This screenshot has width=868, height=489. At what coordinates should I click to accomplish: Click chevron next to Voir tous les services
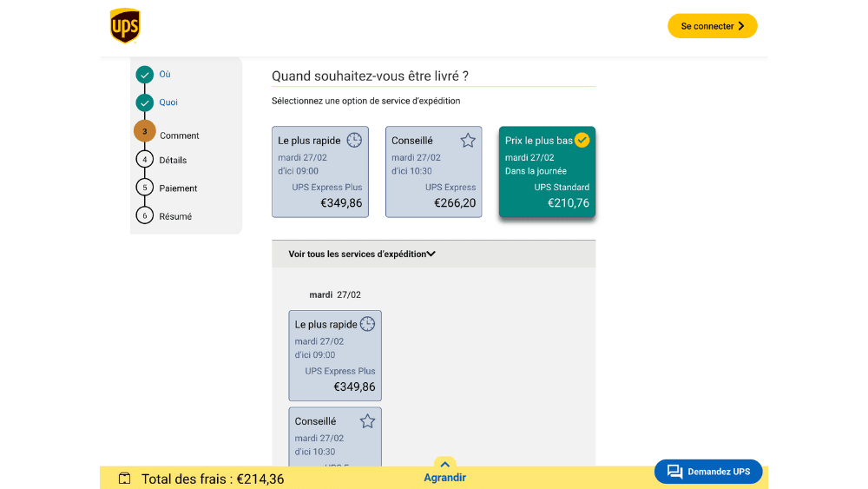point(431,254)
